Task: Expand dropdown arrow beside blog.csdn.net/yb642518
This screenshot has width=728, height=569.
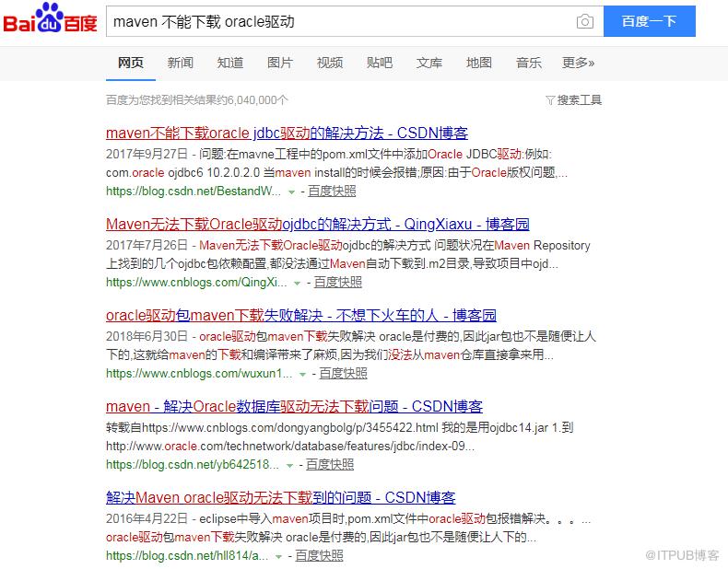Action: (x=289, y=466)
